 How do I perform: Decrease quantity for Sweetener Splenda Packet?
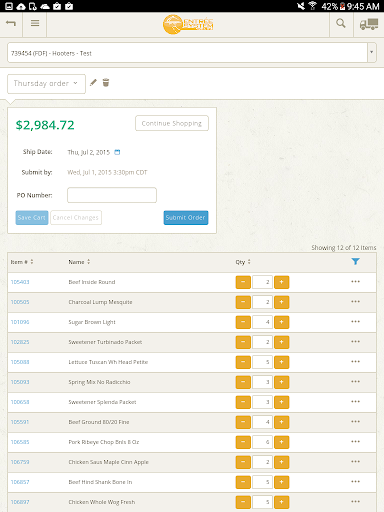(x=243, y=402)
